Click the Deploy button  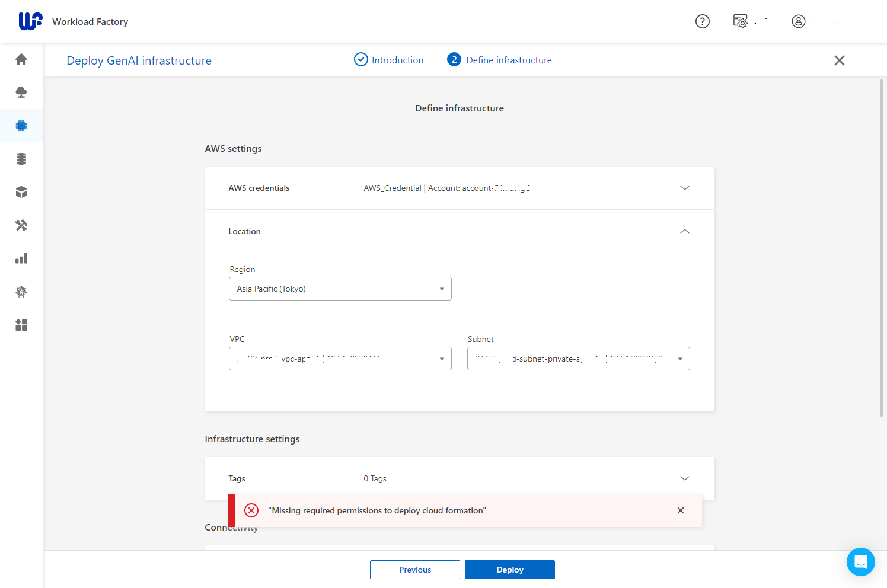click(x=509, y=570)
